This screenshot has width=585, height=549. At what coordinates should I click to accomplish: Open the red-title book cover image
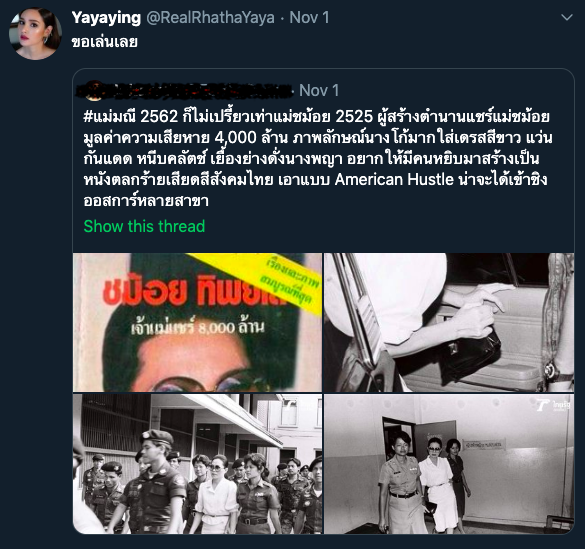(197, 322)
